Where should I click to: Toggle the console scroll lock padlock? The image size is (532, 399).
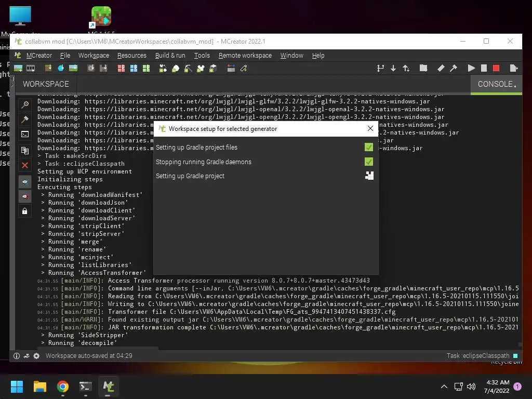[x=25, y=211]
